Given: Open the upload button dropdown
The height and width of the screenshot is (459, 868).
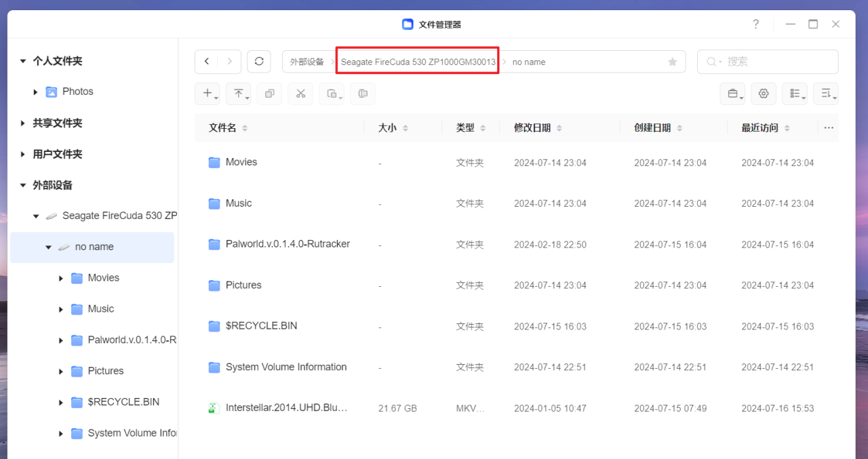Looking at the screenshot, I should (x=239, y=94).
